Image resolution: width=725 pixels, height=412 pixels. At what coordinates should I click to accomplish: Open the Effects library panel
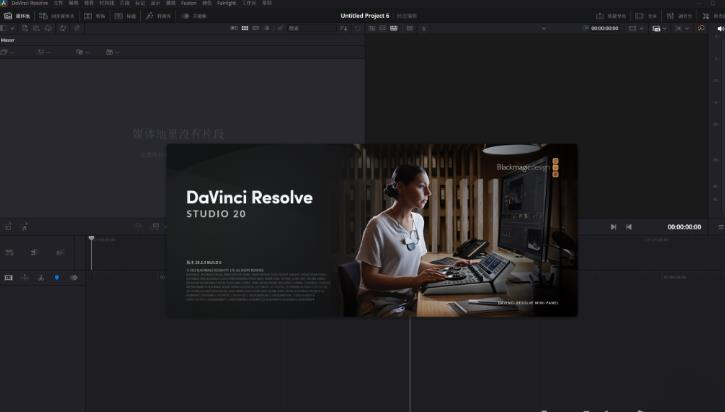coord(159,16)
